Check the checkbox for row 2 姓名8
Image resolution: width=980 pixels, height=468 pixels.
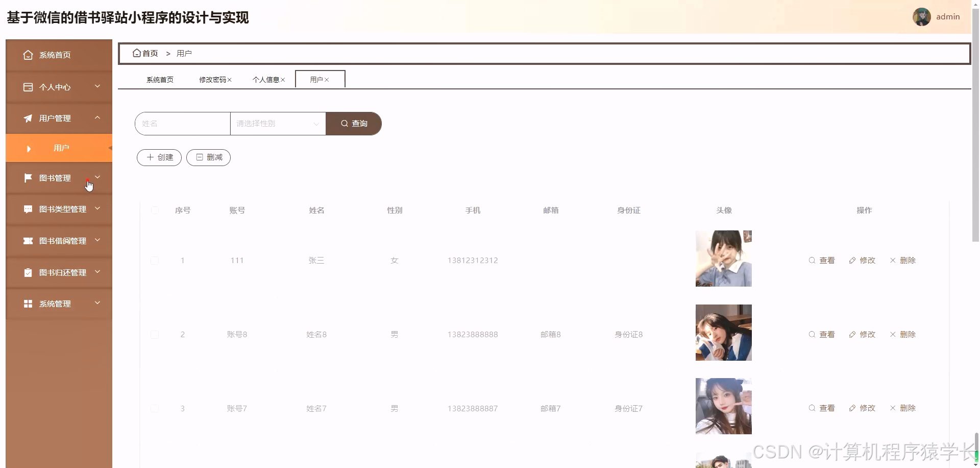click(155, 335)
